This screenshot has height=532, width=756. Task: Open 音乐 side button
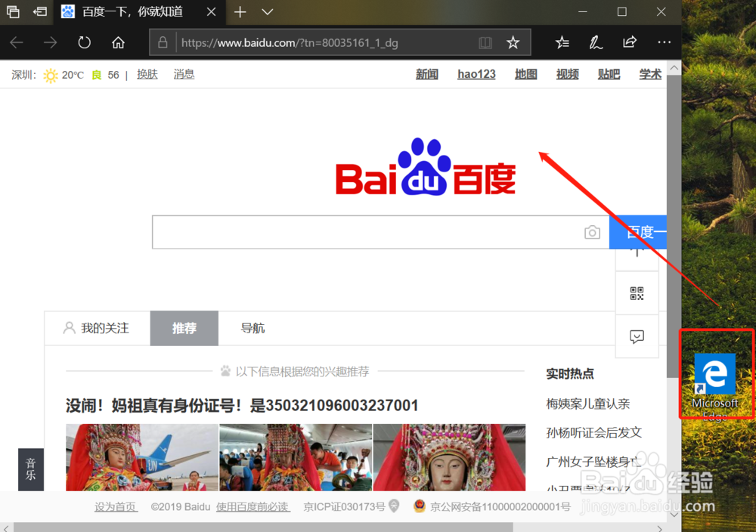[31, 469]
